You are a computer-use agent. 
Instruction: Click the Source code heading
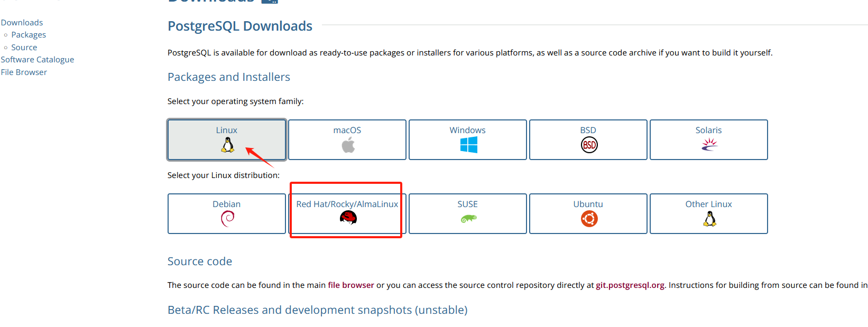[200, 261]
